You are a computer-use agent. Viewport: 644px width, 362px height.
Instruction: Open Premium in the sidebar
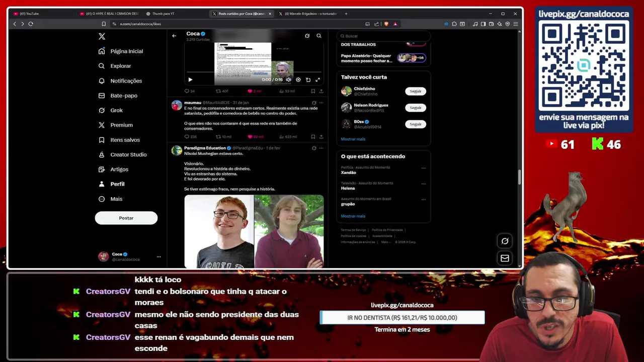pos(116,125)
